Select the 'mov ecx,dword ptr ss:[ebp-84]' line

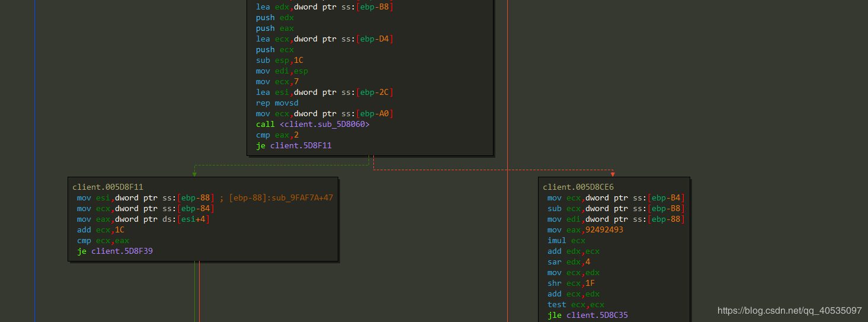(x=146, y=209)
